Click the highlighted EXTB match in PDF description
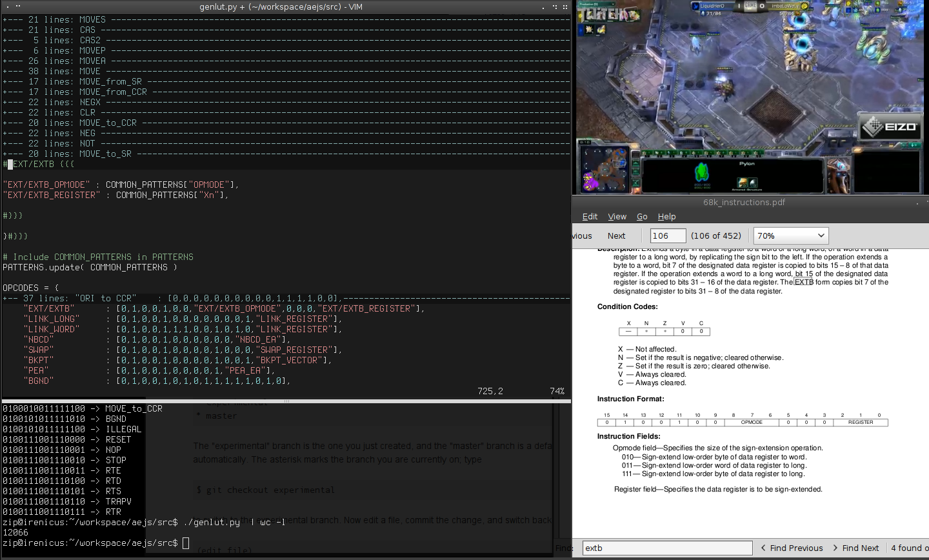 (x=804, y=282)
